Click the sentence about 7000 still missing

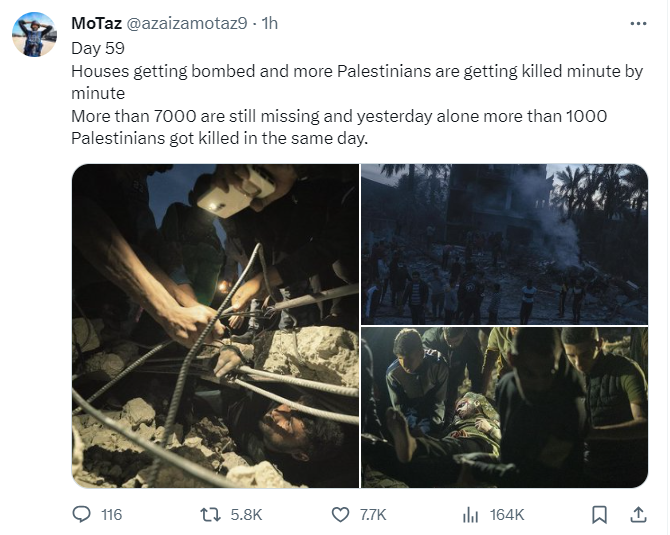338,116
